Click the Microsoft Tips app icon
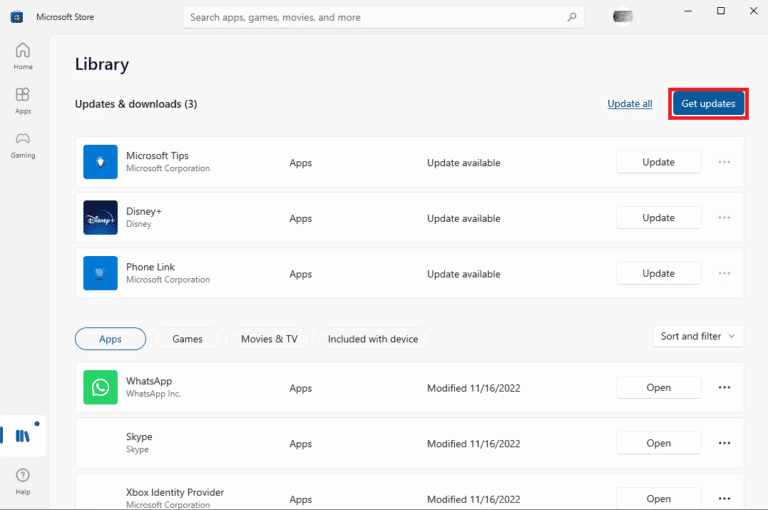Image resolution: width=768 pixels, height=510 pixels. click(x=100, y=162)
